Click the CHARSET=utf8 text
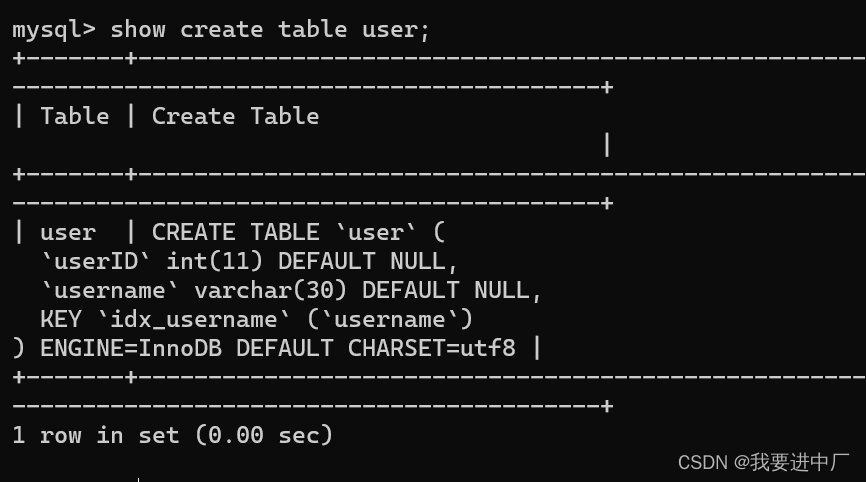This screenshot has height=482, width=866. tap(432, 349)
